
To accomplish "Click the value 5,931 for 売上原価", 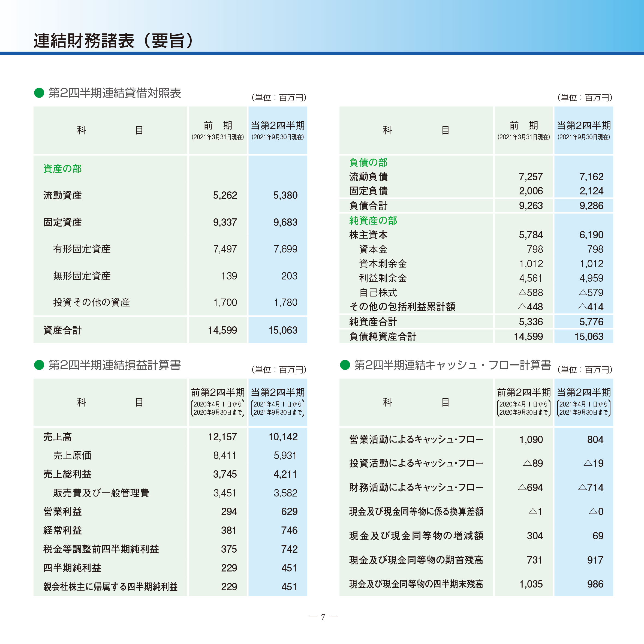I will pos(285,455).
